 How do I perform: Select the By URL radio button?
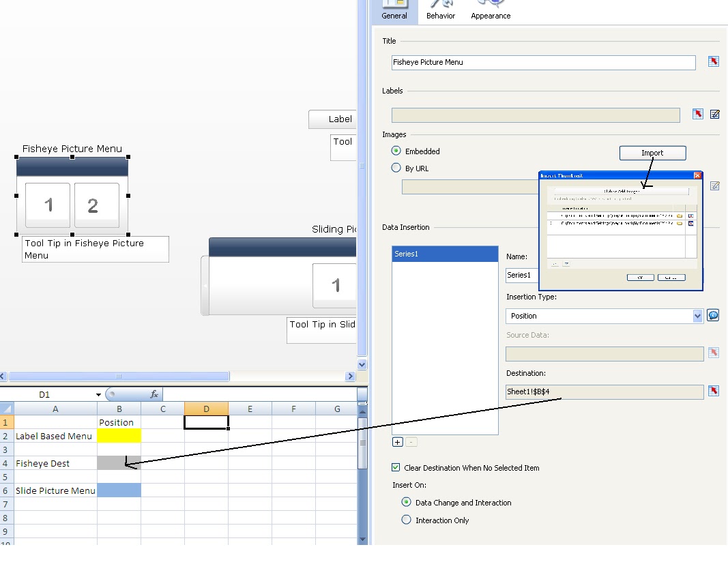point(396,168)
